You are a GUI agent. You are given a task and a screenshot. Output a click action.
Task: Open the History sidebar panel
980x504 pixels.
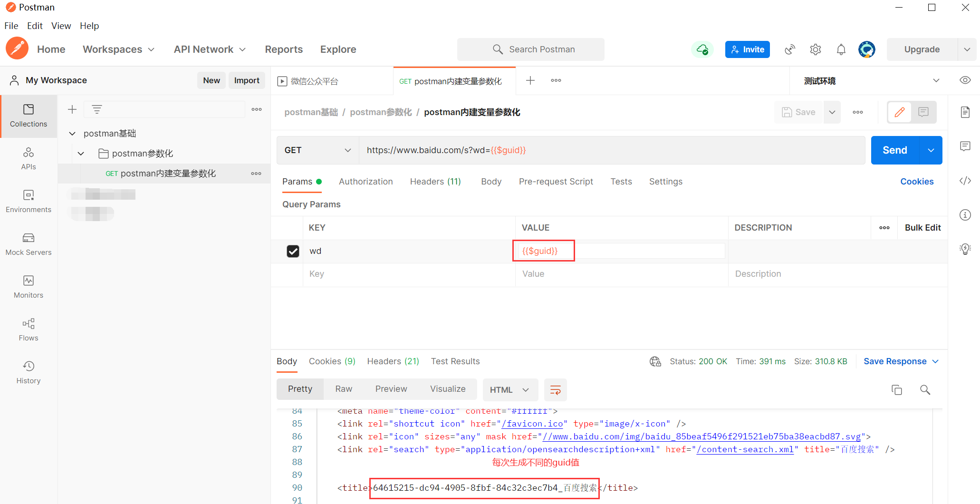[x=29, y=373]
